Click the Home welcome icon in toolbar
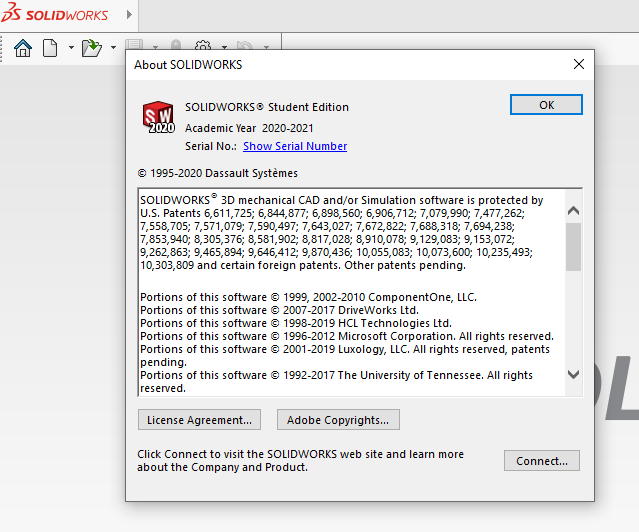The height and width of the screenshot is (532, 639). (22, 47)
